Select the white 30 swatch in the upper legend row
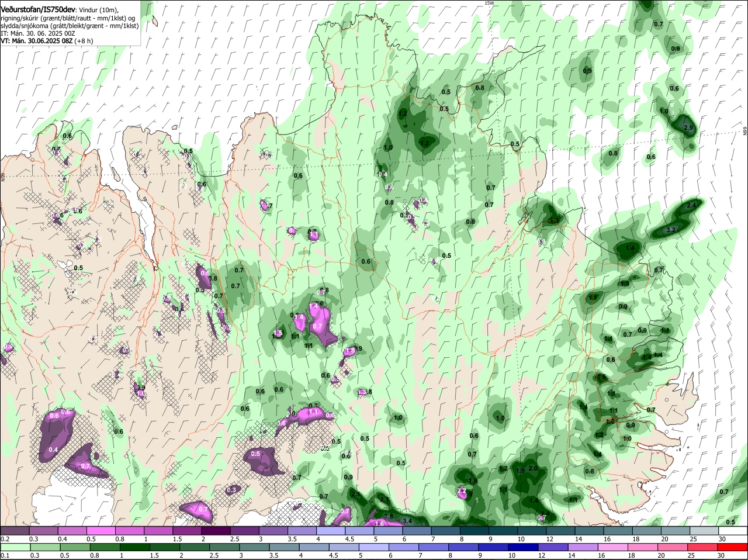Image resolution: width=748 pixels, height=560 pixels. (x=733, y=531)
